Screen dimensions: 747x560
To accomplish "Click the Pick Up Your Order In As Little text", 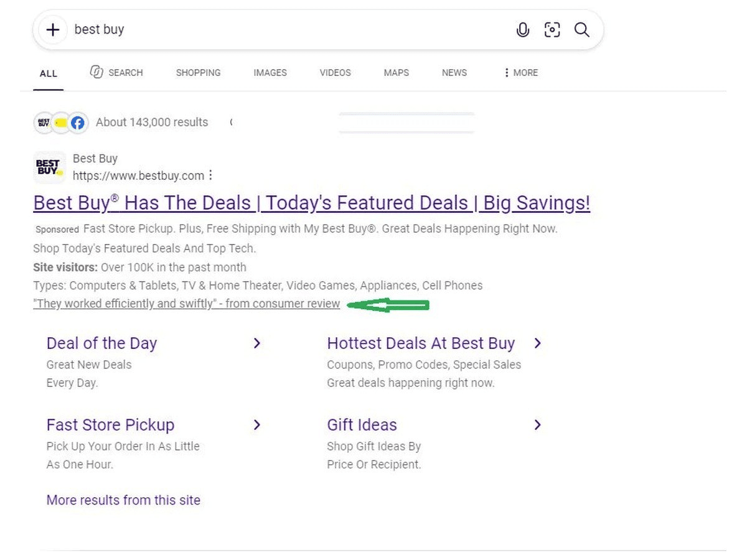I will tap(123, 446).
